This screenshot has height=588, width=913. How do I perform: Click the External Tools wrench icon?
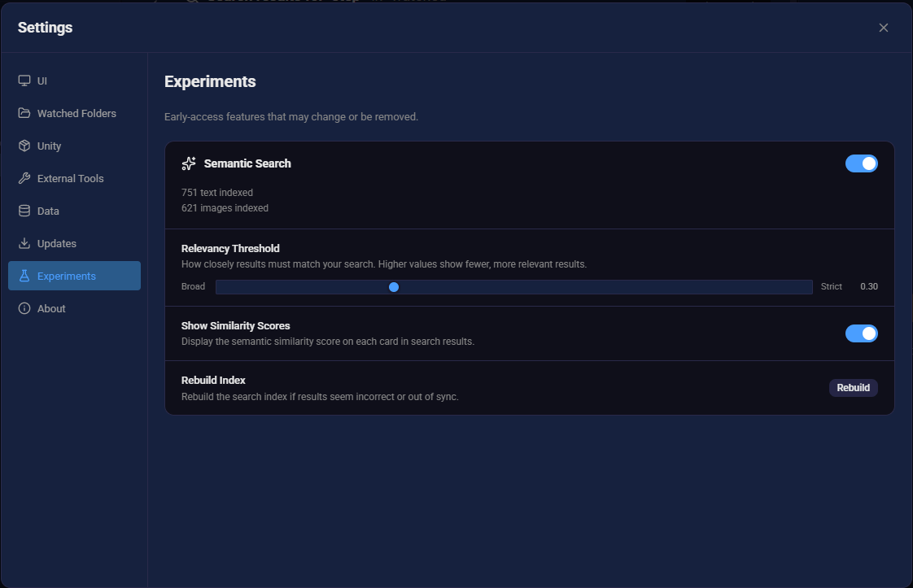pos(23,178)
